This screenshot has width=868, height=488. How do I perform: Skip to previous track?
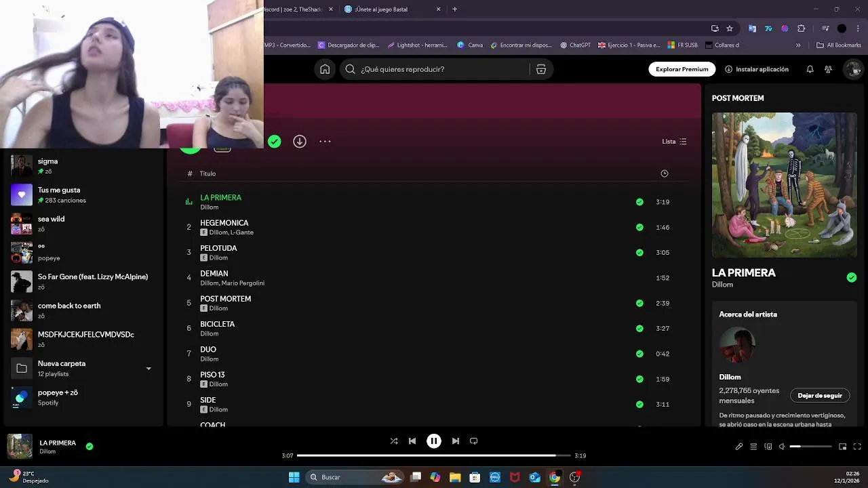(x=412, y=441)
